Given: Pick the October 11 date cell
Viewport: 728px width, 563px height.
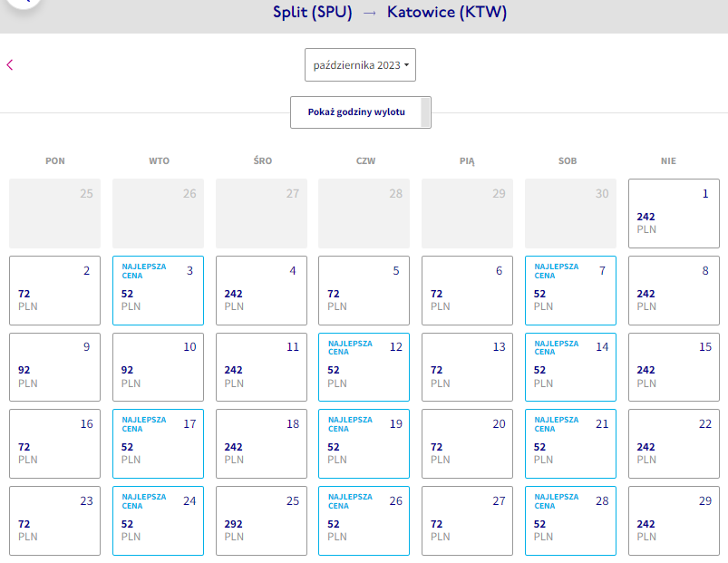Looking at the screenshot, I should [x=261, y=367].
